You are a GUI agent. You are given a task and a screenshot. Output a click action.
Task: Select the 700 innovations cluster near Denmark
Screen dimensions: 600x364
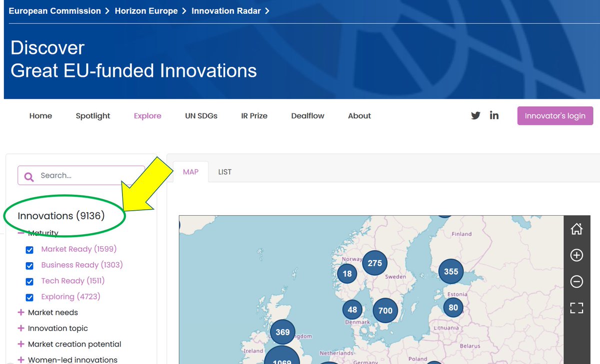point(384,310)
